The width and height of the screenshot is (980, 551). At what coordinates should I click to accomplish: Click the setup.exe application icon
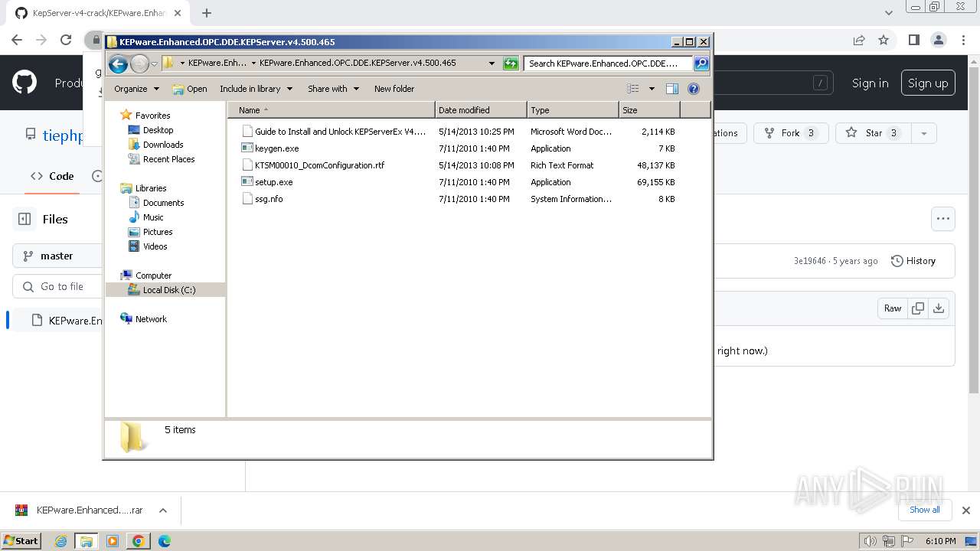pos(247,182)
